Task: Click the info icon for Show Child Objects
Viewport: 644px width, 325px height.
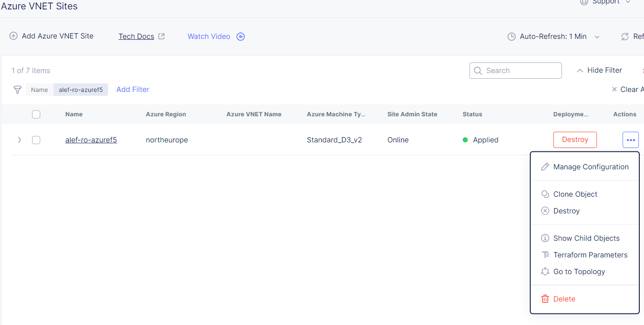Action: coord(545,238)
